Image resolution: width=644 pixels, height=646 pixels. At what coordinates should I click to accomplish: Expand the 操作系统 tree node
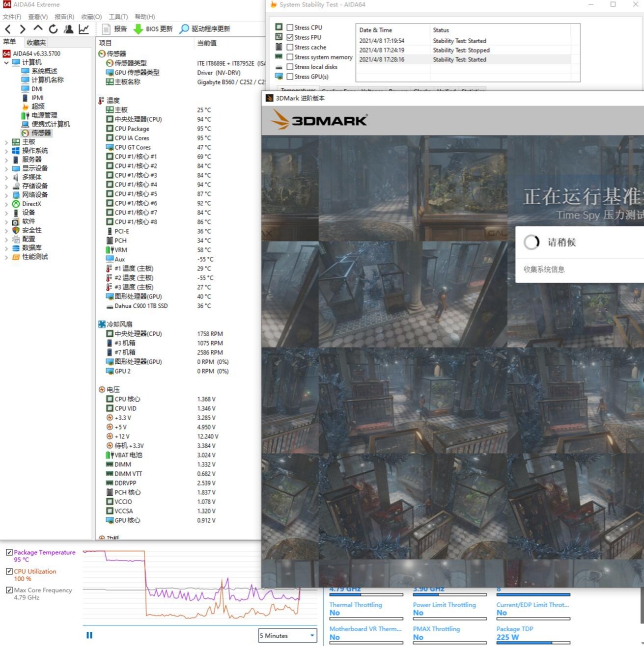[6, 151]
